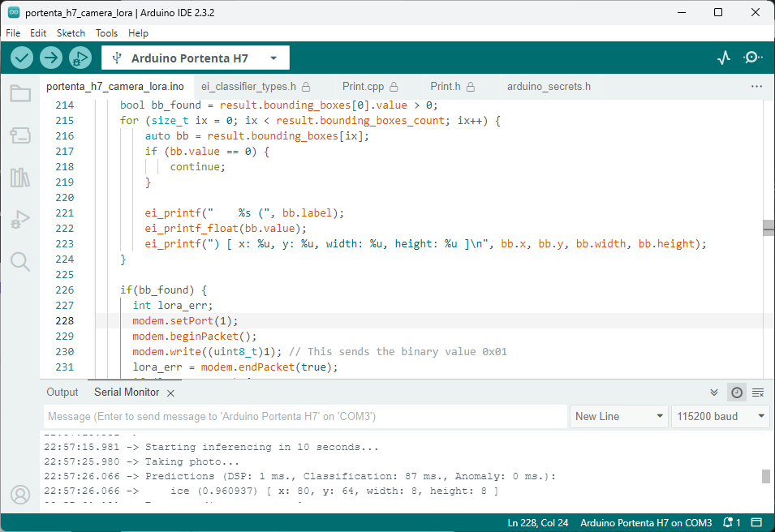The width and height of the screenshot is (775, 532).
Task: Click the Serial Monitor output scrollbar thumb
Action: 765,476
